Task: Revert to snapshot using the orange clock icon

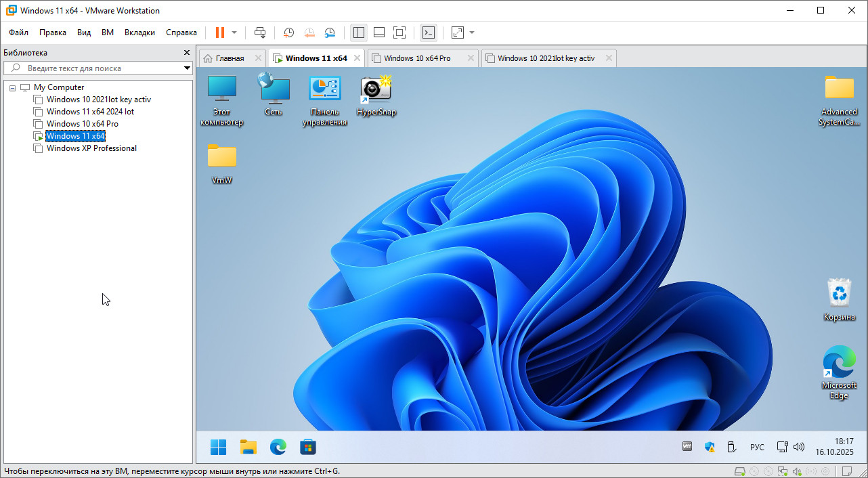Action: 309,32
